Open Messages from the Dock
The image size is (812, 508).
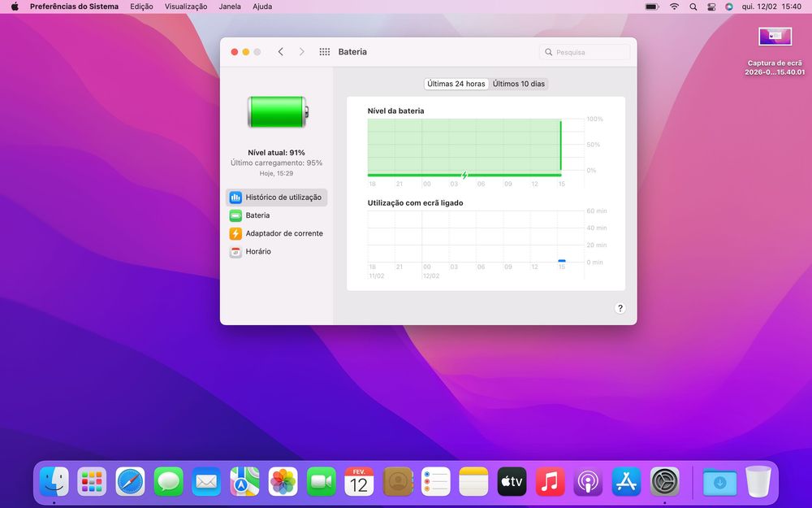168,482
